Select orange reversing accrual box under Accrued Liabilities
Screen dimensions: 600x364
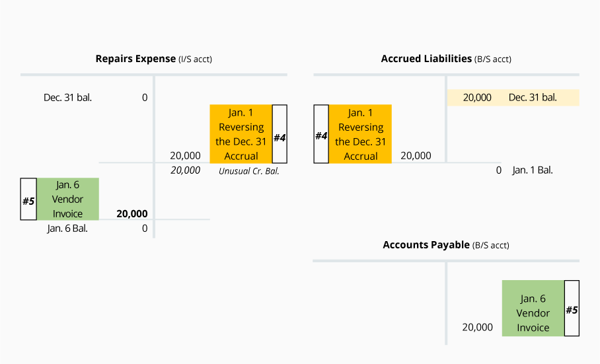pos(360,134)
